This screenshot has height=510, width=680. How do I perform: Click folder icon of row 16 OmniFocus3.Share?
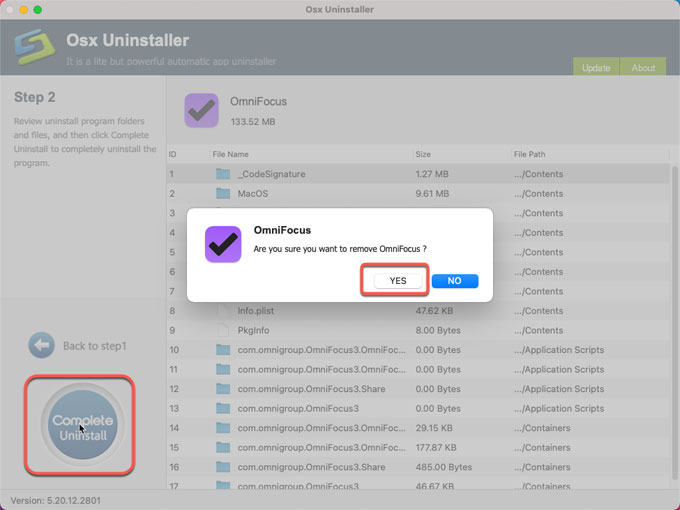pyautogui.click(x=223, y=467)
